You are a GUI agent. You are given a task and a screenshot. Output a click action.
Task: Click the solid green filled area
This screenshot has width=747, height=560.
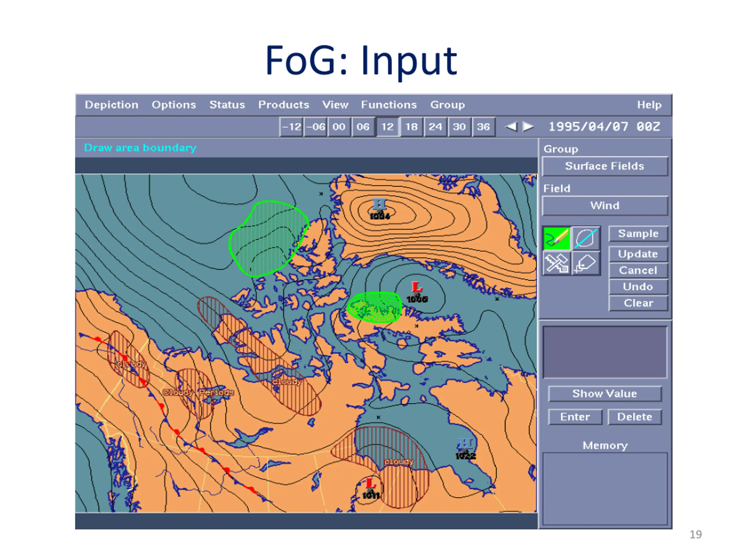coord(374,307)
